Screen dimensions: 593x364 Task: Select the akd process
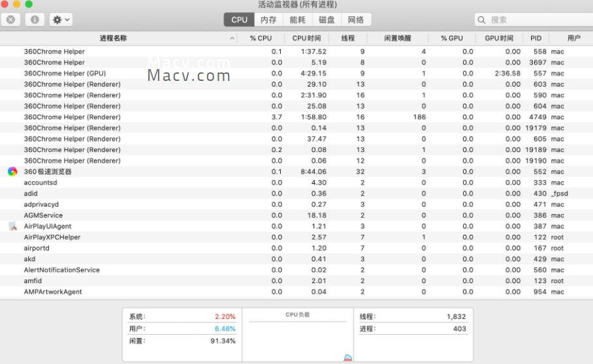[29, 259]
